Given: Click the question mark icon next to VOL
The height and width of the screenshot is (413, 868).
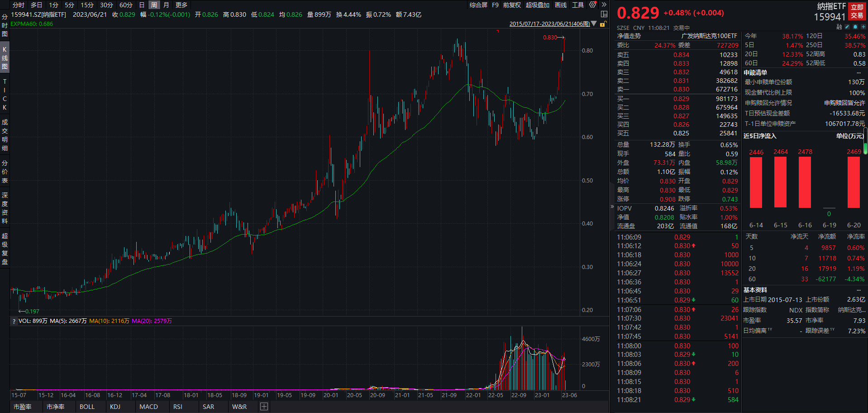Looking at the screenshot, I should pos(14,321).
